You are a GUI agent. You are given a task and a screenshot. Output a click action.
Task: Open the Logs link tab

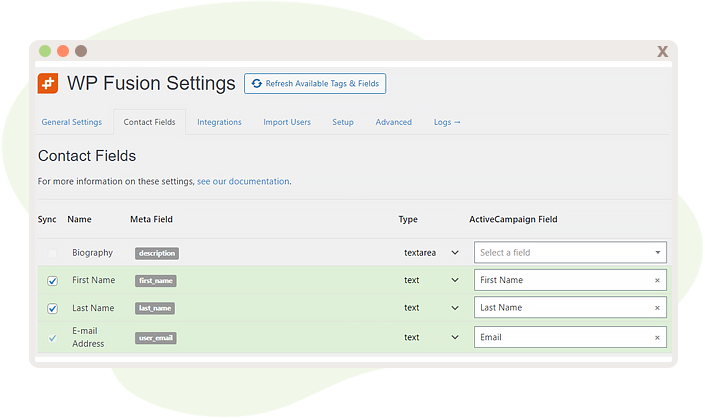point(447,122)
